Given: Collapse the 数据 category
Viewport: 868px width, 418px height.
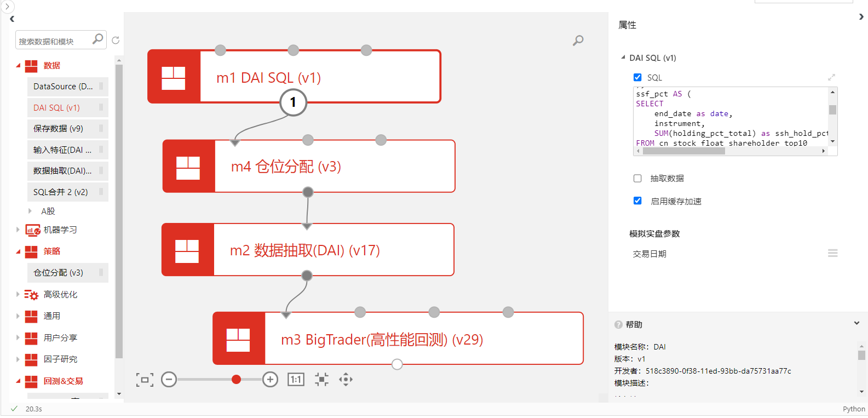Looking at the screenshot, I should 18,66.
